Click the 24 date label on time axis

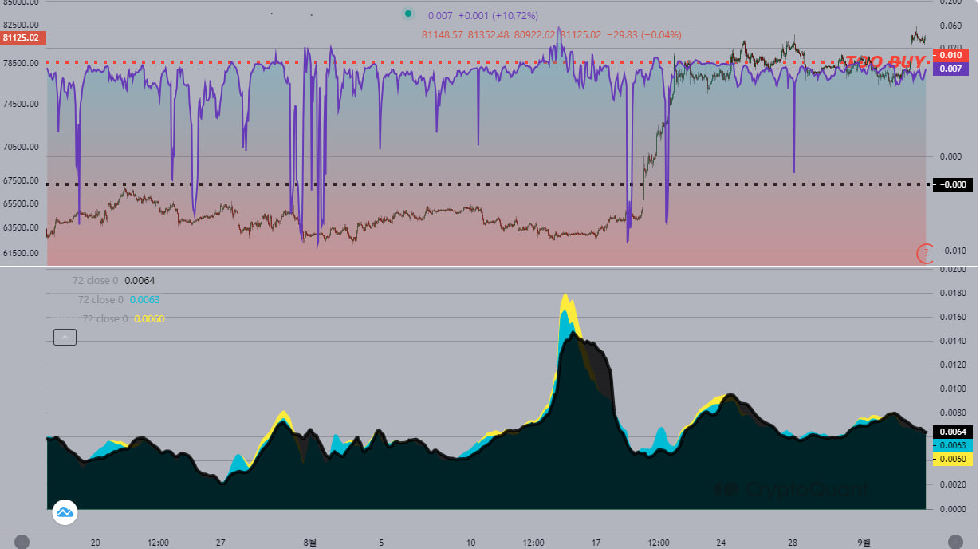pyautogui.click(x=721, y=543)
